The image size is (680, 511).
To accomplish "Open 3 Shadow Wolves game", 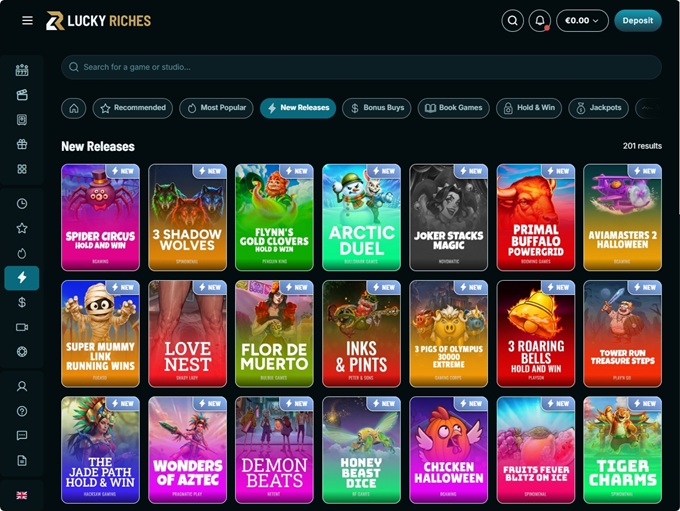I will click(x=187, y=217).
